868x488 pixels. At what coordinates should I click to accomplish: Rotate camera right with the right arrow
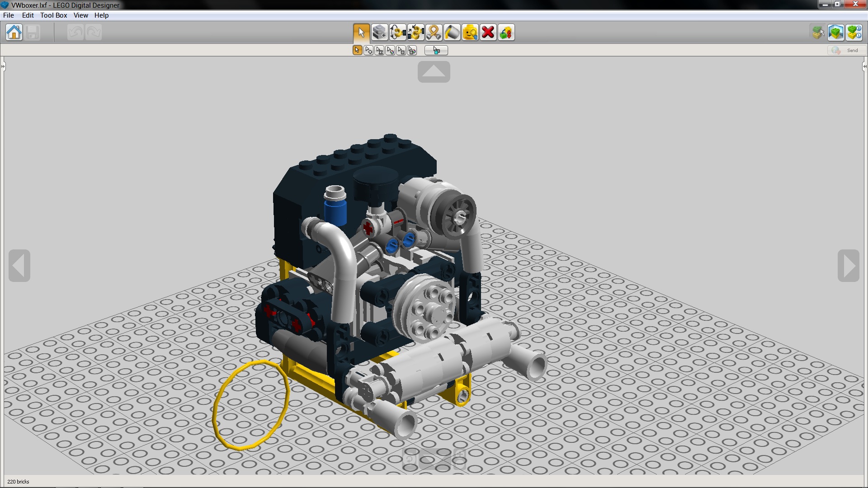click(x=849, y=266)
